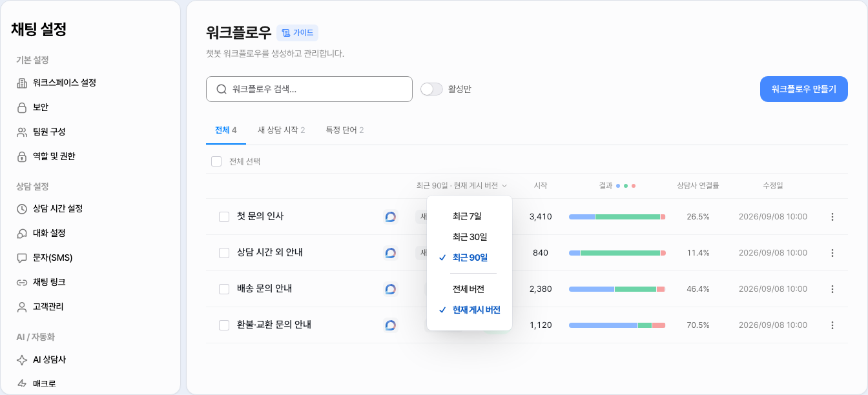Toggle the 활성만 switch
The width and height of the screenshot is (868, 395).
[431, 89]
